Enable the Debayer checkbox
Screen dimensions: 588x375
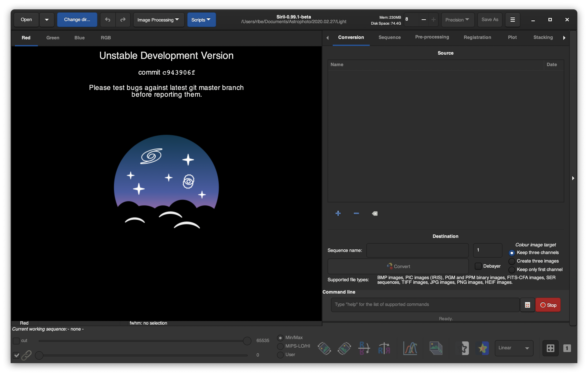[x=478, y=266]
